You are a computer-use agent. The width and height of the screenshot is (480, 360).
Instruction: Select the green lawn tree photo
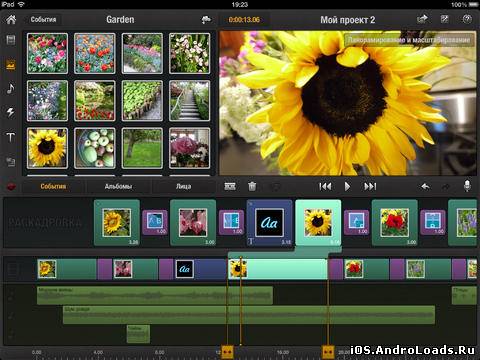coord(142,148)
